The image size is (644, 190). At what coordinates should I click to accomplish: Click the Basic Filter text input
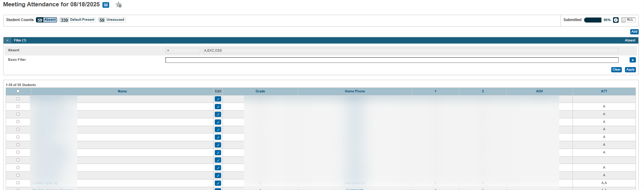pyautogui.click(x=392, y=60)
